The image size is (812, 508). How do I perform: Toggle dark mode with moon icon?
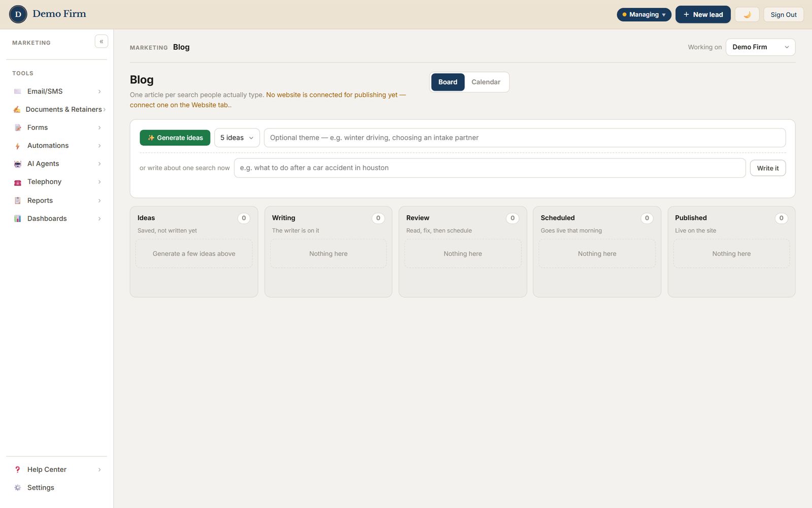(x=747, y=14)
